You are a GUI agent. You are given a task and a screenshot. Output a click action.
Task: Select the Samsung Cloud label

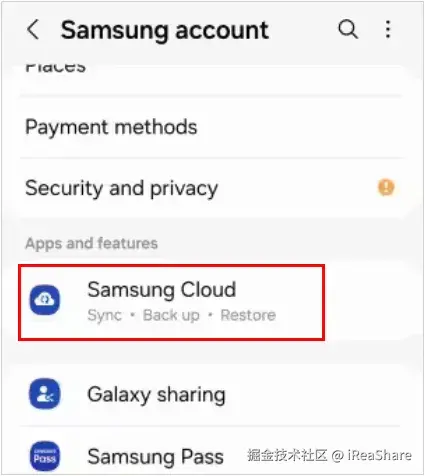[x=162, y=289]
